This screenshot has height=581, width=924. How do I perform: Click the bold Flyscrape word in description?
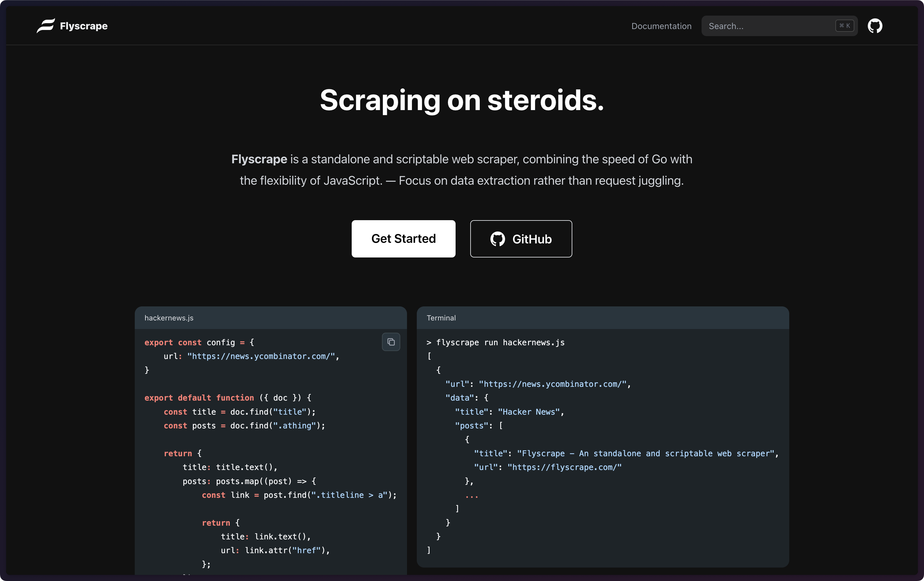[259, 159]
